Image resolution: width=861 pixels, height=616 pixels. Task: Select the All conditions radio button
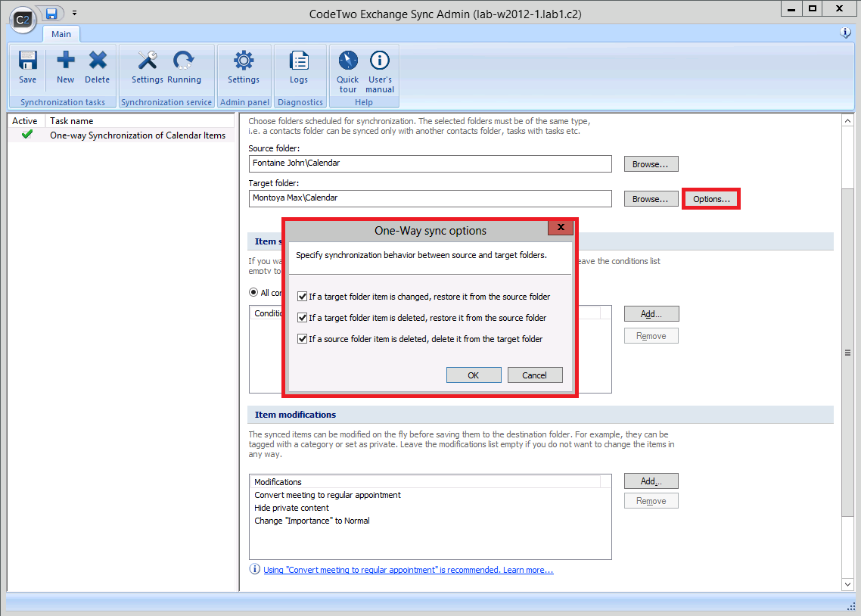(x=253, y=292)
